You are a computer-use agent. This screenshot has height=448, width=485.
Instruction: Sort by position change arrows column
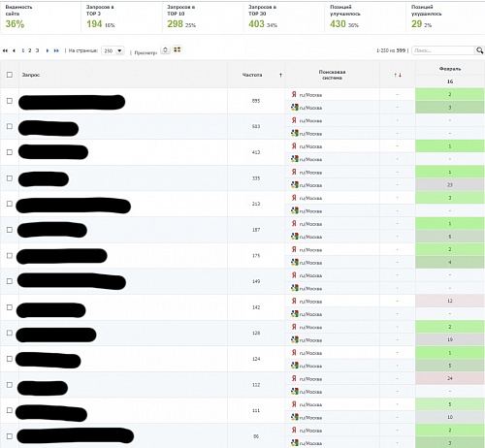pyautogui.click(x=398, y=75)
